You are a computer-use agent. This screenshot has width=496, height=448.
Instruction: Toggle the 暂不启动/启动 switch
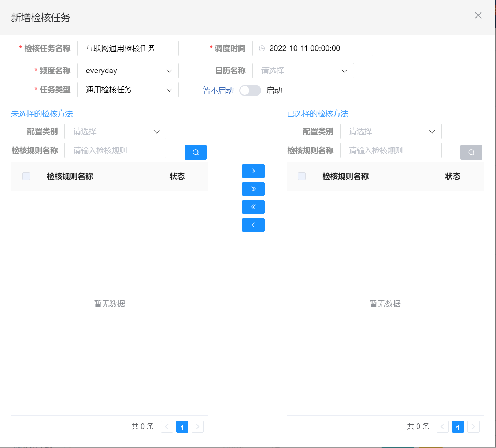(250, 90)
